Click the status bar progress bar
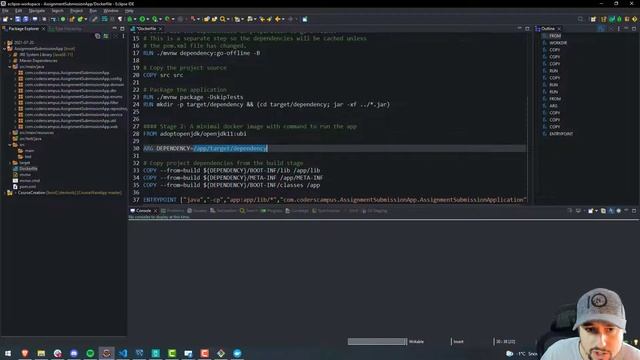This screenshot has width=640, height=360. (x=377, y=341)
